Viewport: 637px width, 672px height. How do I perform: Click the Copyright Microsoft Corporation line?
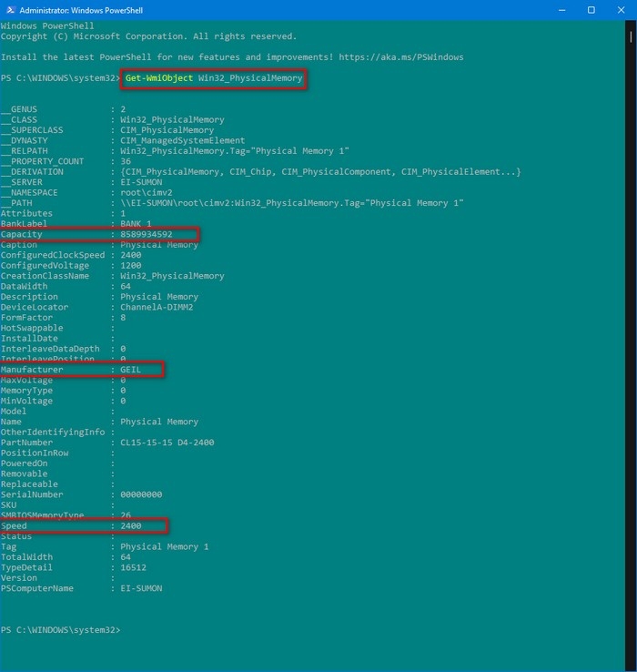[x=148, y=36]
